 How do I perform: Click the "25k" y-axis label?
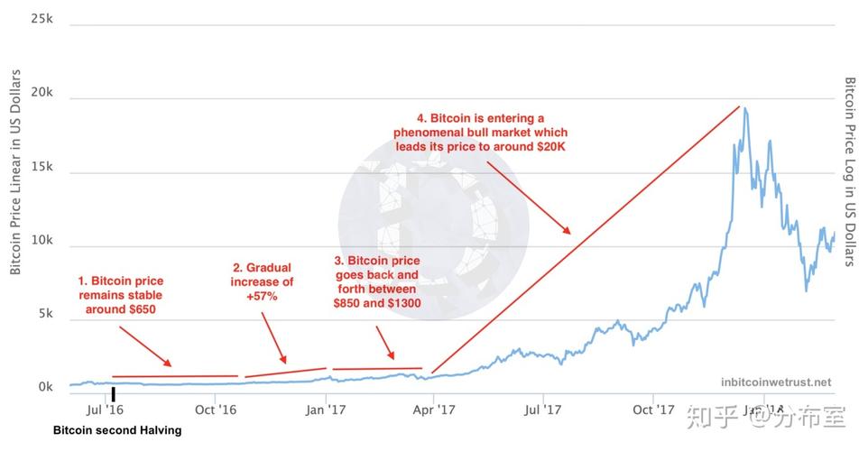(x=42, y=18)
